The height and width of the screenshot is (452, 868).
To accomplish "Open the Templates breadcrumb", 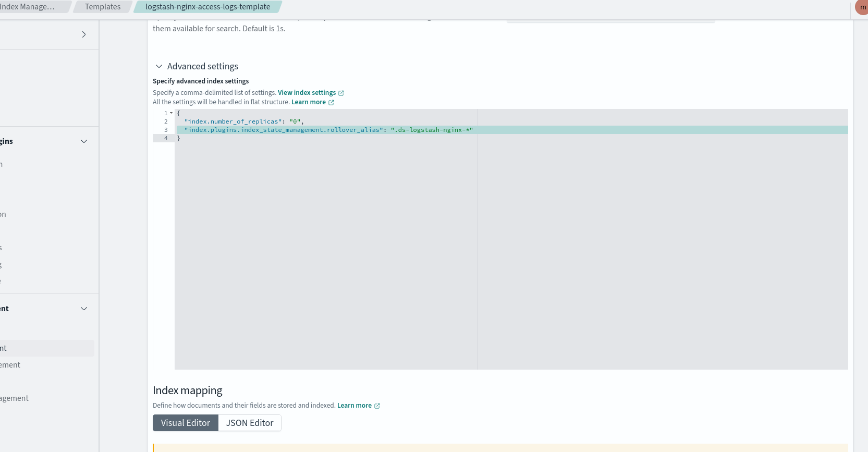I will point(103,7).
